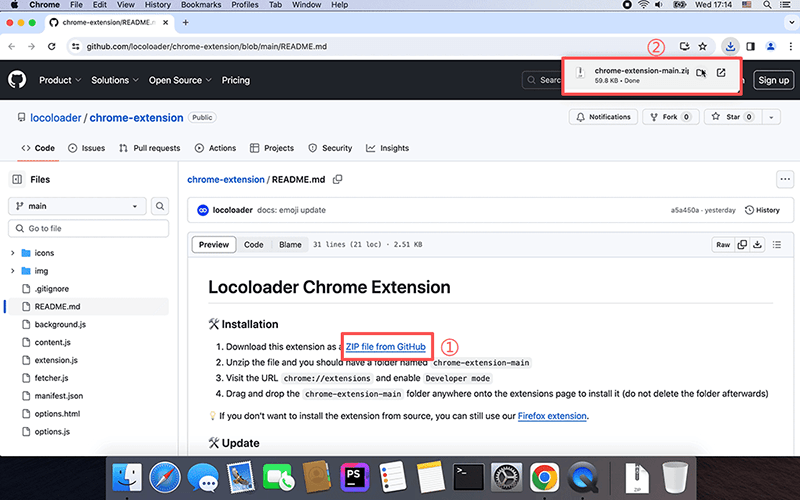Open manifest.json in file tree
The image size is (800, 500).
pyautogui.click(x=59, y=395)
